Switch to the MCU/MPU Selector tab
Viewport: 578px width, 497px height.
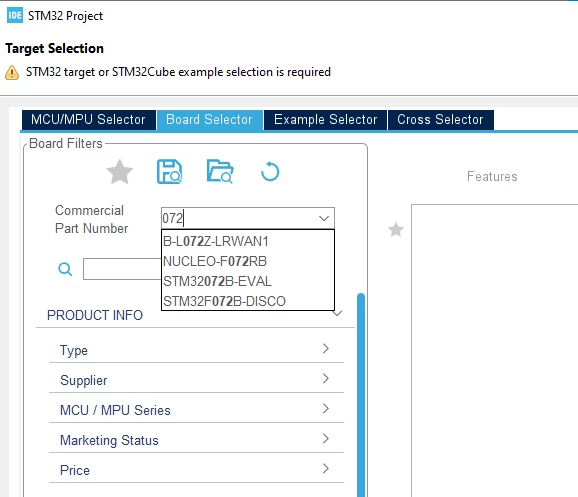88,120
